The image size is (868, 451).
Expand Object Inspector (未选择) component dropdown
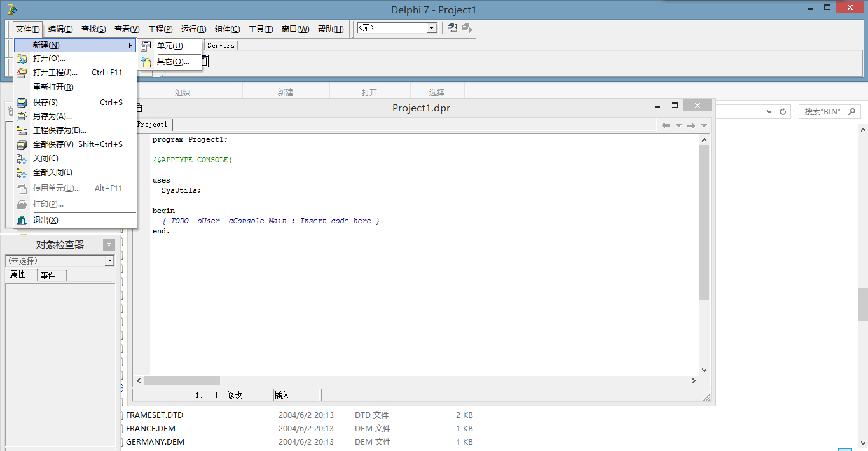click(109, 261)
